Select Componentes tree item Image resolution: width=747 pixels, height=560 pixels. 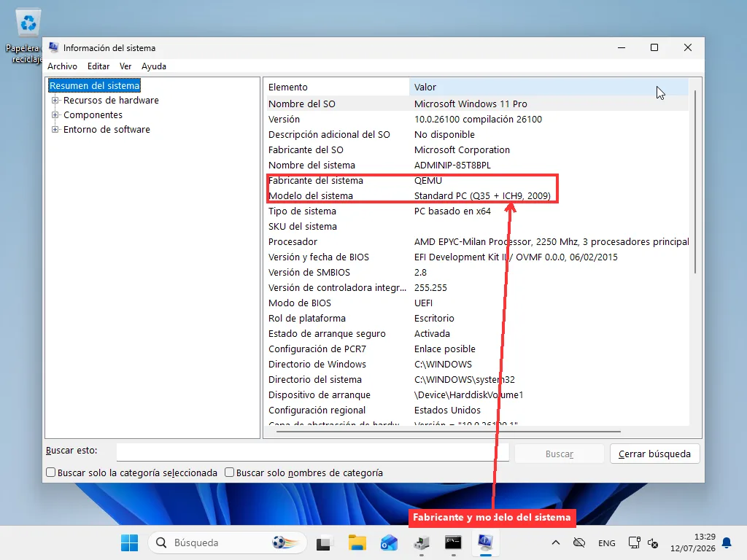point(93,115)
